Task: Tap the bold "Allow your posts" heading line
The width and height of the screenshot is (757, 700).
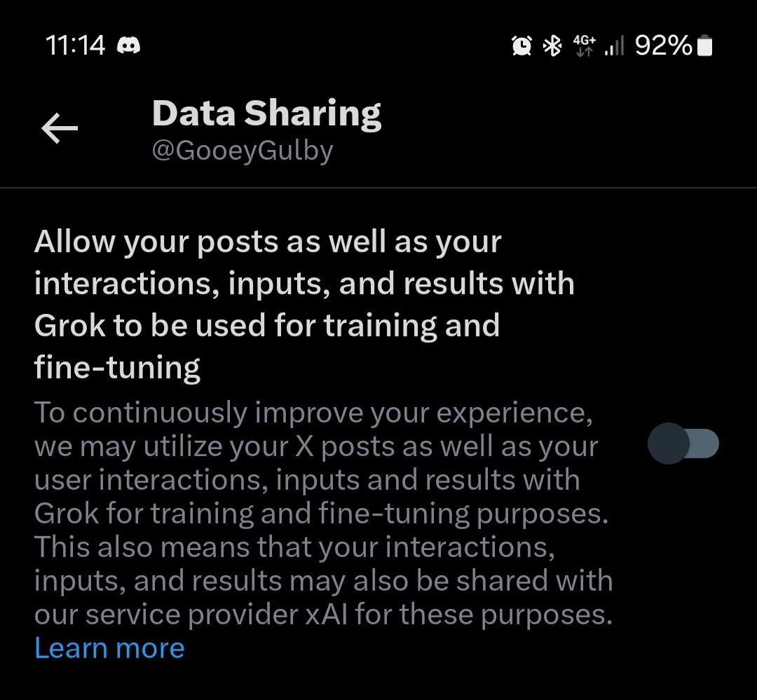Action: (x=268, y=242)
